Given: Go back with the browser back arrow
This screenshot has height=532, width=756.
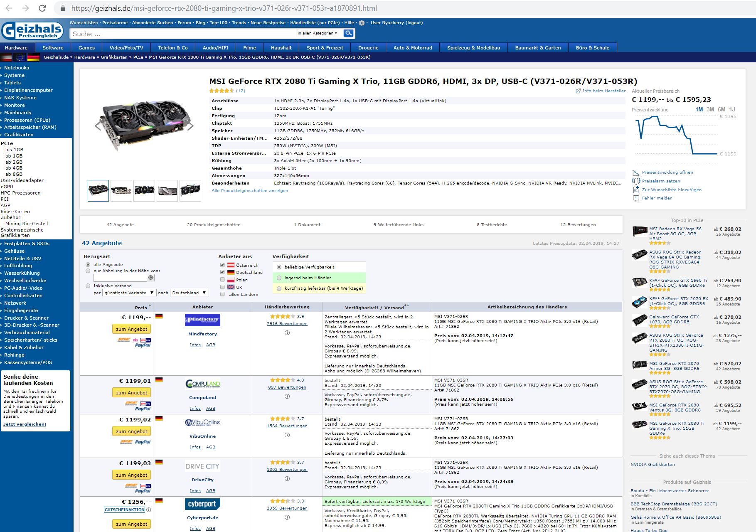Looking at the screenshot, I should pyautogui.click(x=9, y=8).
